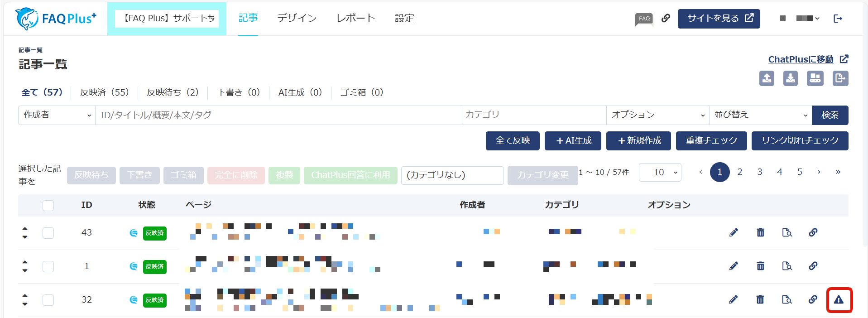The width and height of the screenshot is (868, 318).
Task: Check the checkbox for article ID 43
Action: 48,233
